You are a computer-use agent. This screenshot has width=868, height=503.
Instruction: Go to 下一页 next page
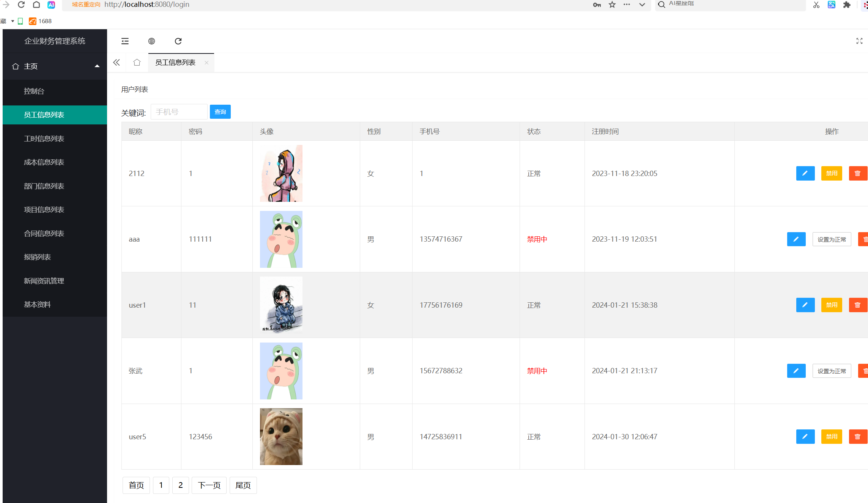coord(209,485)
